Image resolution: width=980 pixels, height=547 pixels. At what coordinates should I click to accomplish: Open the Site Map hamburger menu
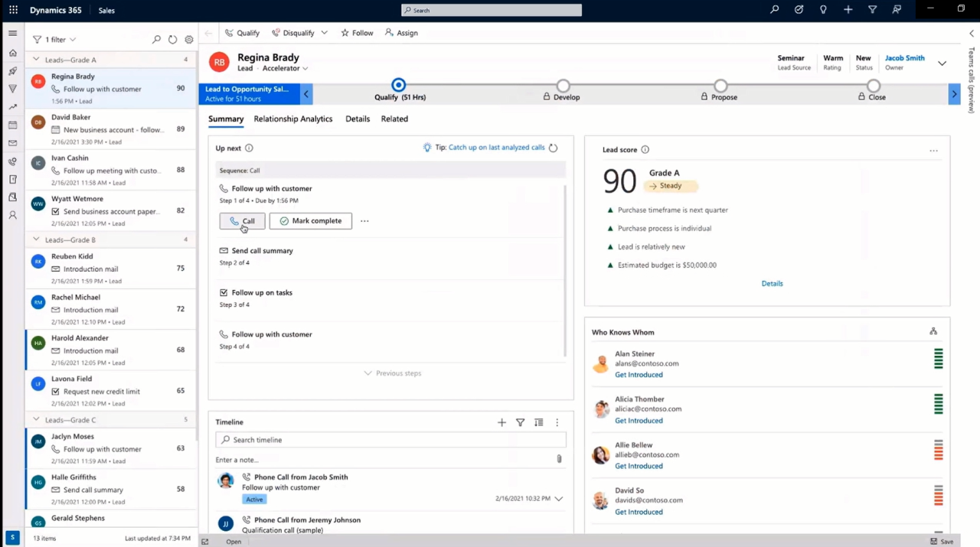click(12, 33)
